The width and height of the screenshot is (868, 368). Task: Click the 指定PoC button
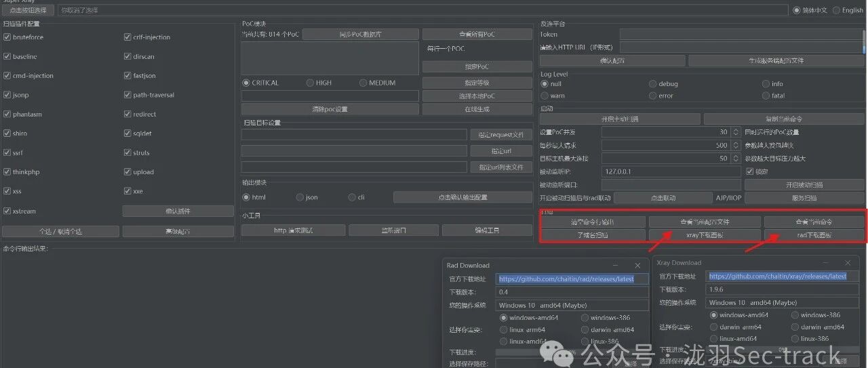(477, 66)
